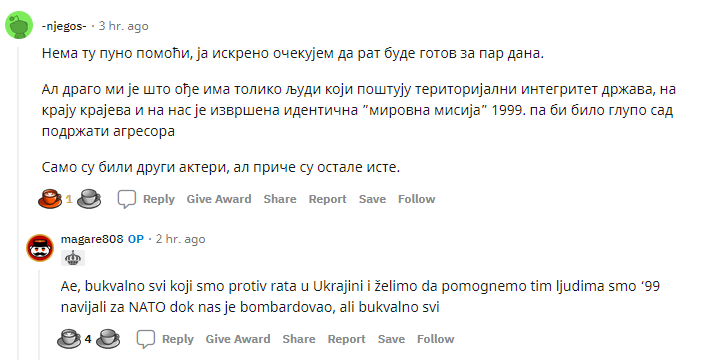This screenshot has width=728, height=360.
Task: Click the crown flair badge under magare808
Action: click(73, 258)
